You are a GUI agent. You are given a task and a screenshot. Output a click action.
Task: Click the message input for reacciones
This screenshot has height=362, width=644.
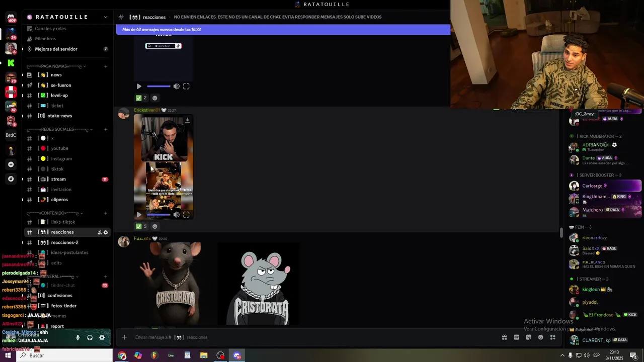point(314,337)
